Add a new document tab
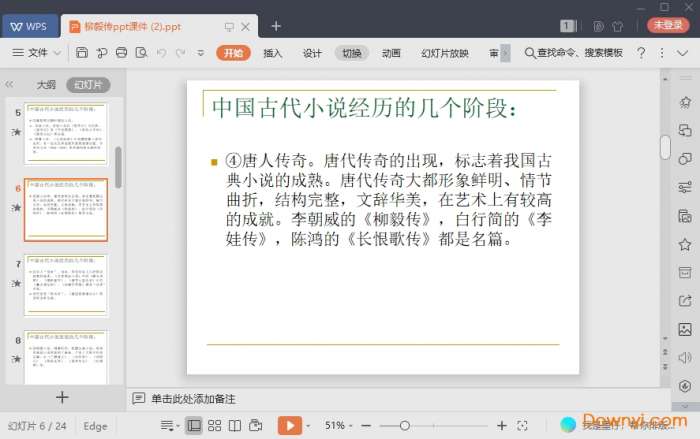700x439 pixels. pos(276,26)
